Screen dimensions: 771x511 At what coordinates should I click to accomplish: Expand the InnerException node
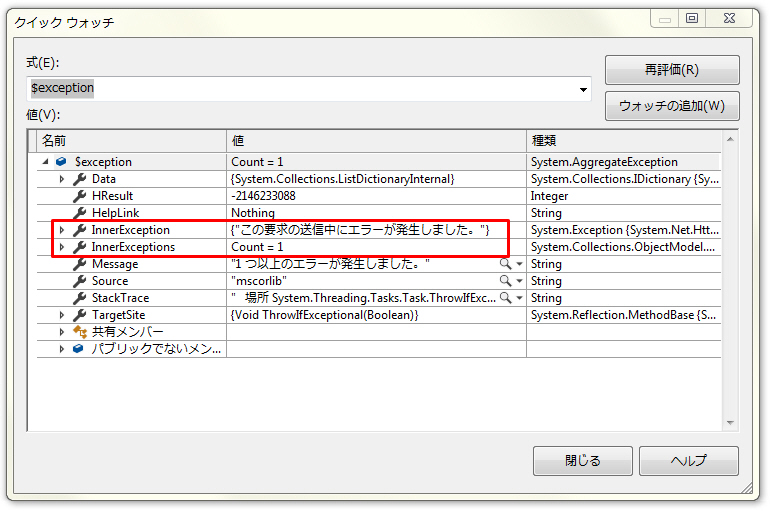[x=62, y=230]
